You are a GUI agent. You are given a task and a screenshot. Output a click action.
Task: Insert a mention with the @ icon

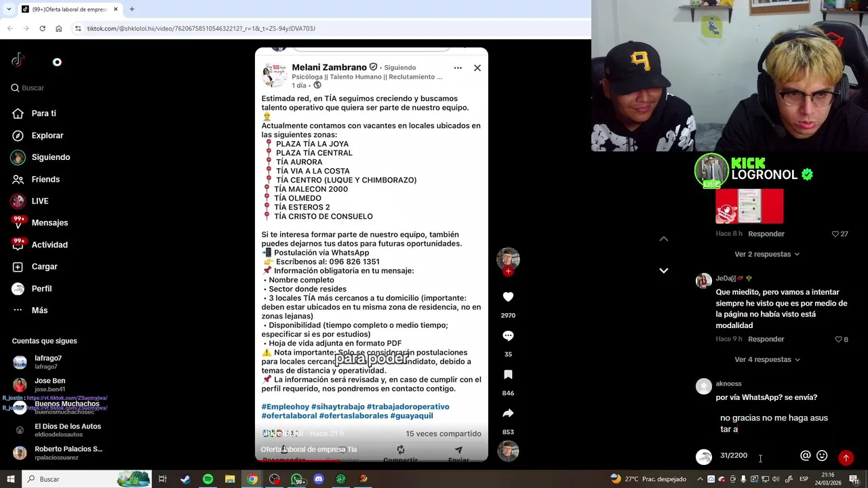coord(806,456)
